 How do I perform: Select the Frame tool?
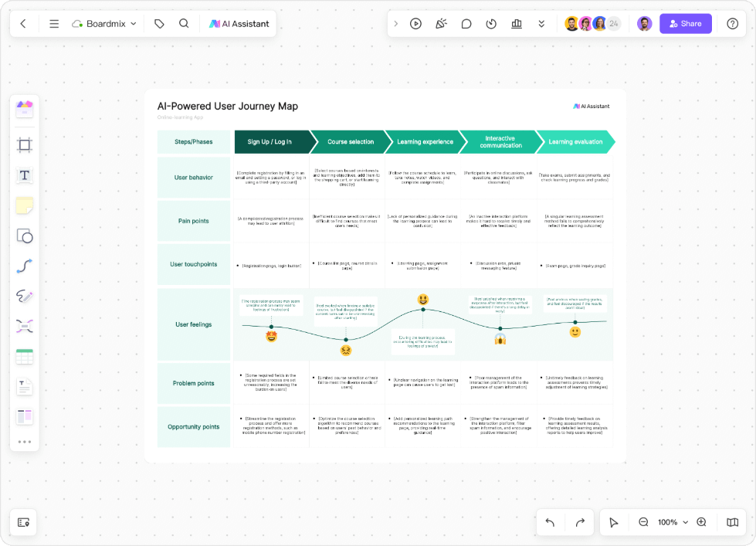pyautogui.click(x=25, y=144)
